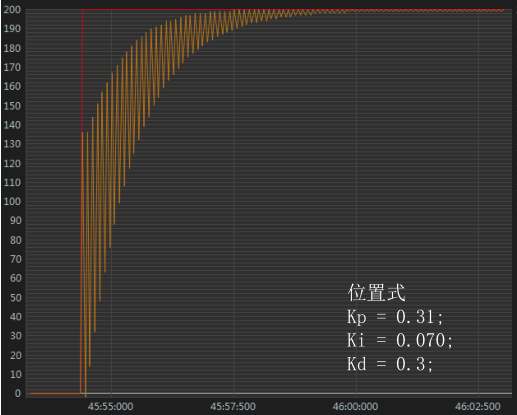
Task: Select the 50 value on the y-axis
Action: click(16, 298)
